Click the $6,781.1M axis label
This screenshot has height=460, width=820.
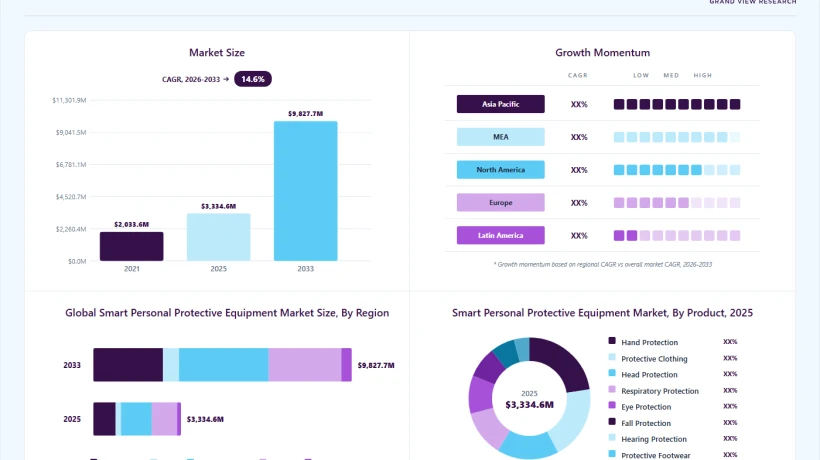click(x=71, y=165)
